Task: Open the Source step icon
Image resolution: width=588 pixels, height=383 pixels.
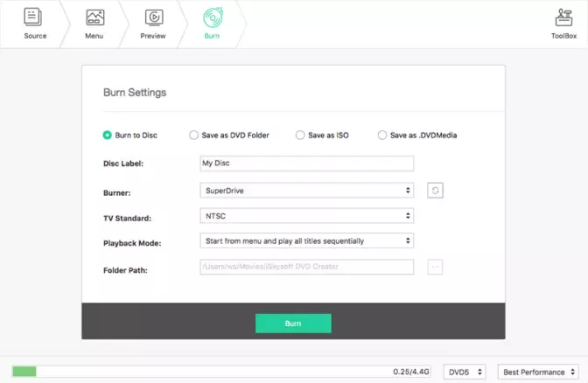Action: pyautogui.click(x=33, y=17)
